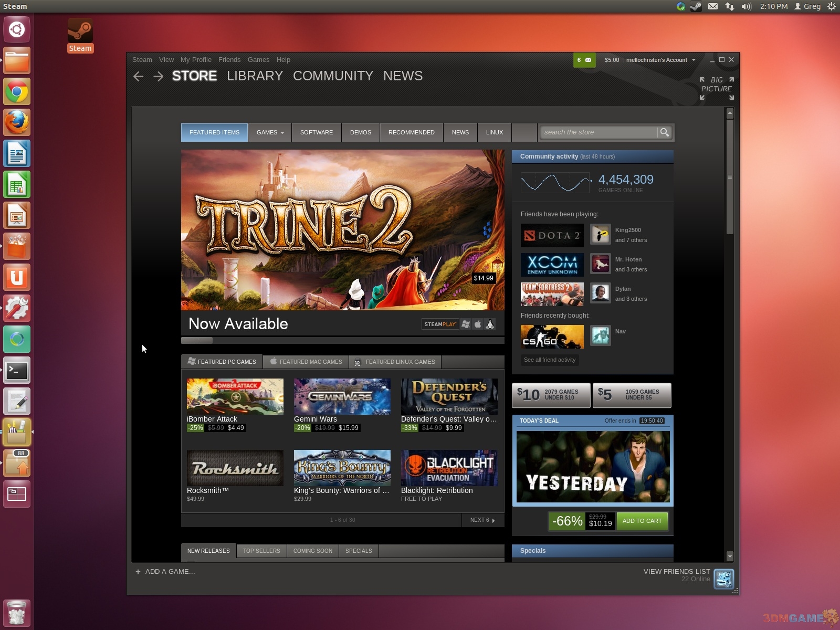
Task: Launch Firefox from the dock
Action: [17, 123]
